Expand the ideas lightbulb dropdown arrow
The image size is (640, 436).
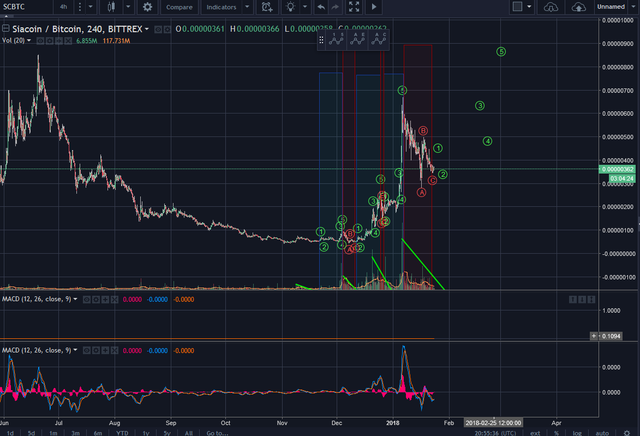(304, 7)
